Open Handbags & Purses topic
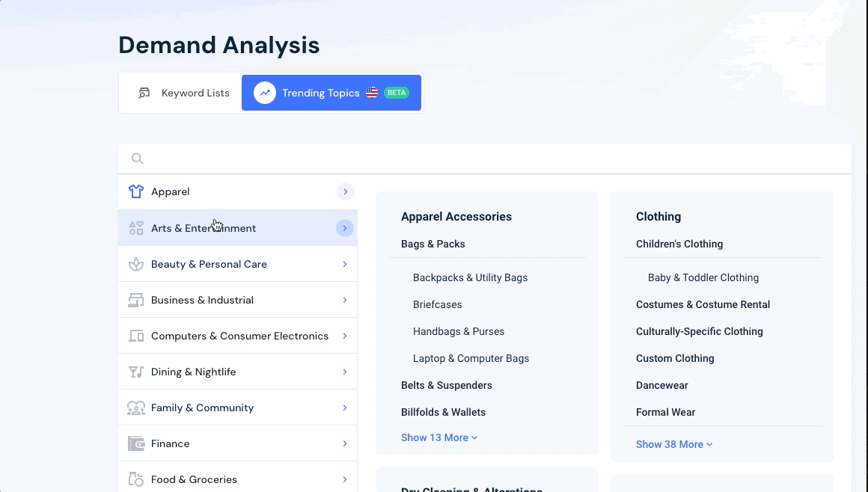This screenshot has width=868, height=492. pos(459,331)
